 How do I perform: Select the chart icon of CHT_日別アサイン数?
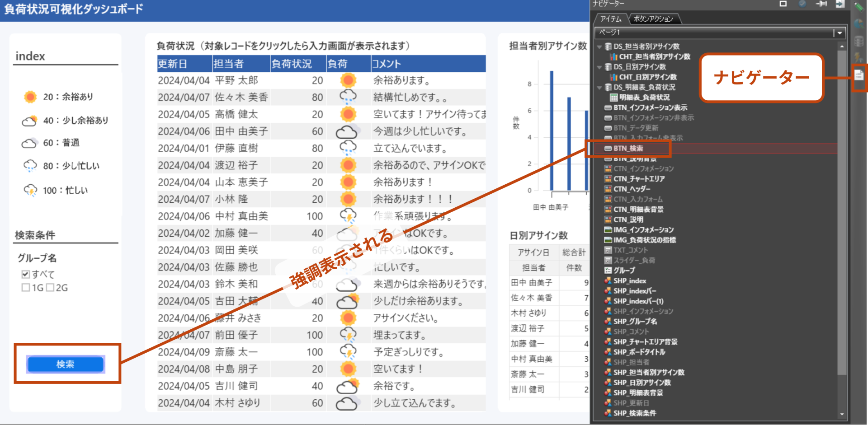(x=613, y=77)
